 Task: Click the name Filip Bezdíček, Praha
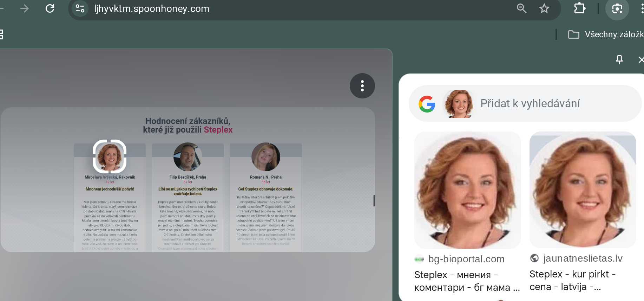(188, 177)
